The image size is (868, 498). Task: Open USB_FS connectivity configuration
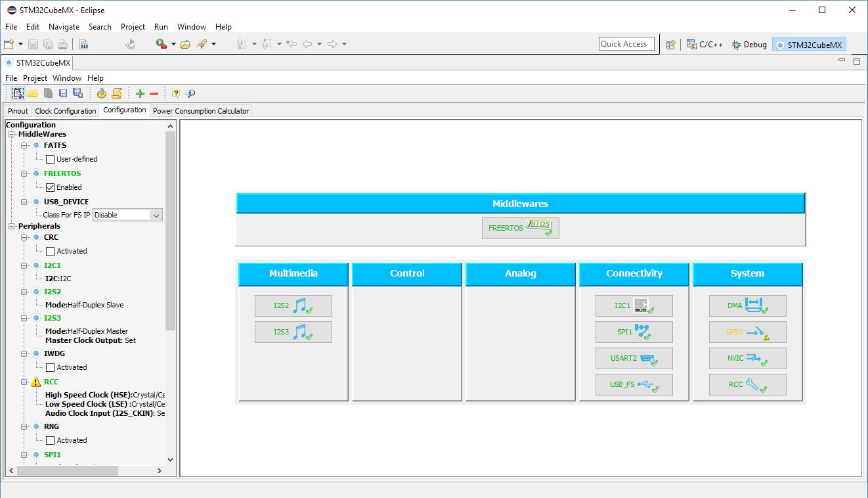[x=634, y=384]
